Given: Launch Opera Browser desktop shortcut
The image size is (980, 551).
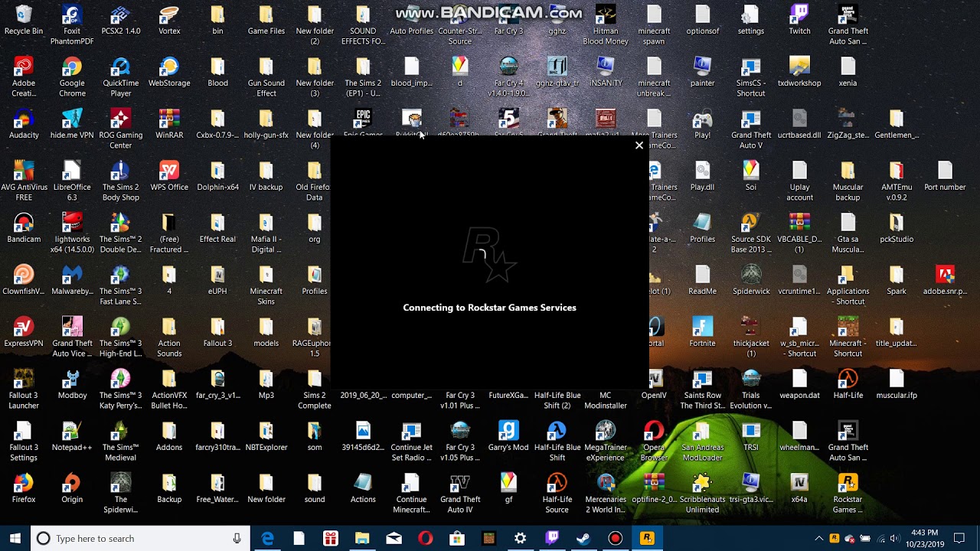Looking at the screenshot, I should [x=654, y=442].
